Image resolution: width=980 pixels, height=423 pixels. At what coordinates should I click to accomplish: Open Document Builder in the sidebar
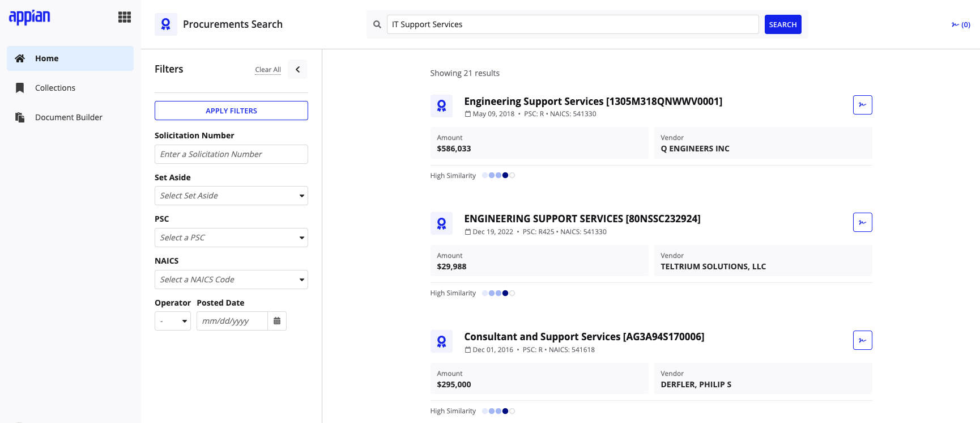pos(70,117)
